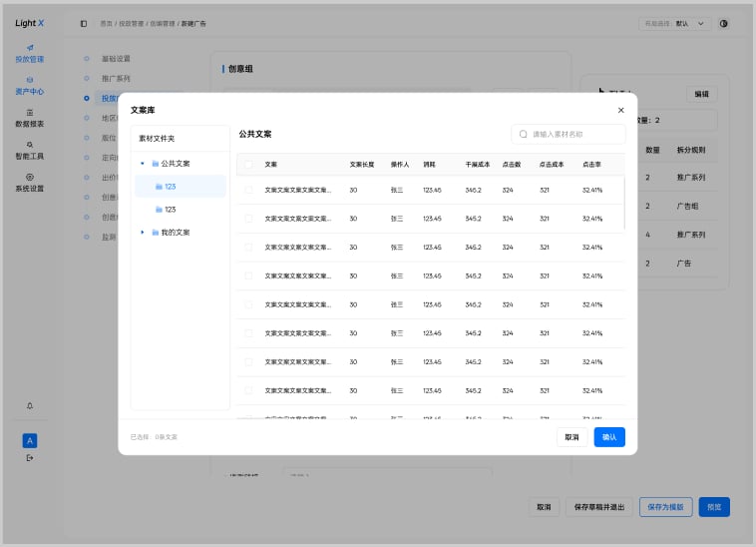Open the dropdown showing 默认 at top right
The width and height of the screenshot is (756, 547).
click(x=675, y=24)
